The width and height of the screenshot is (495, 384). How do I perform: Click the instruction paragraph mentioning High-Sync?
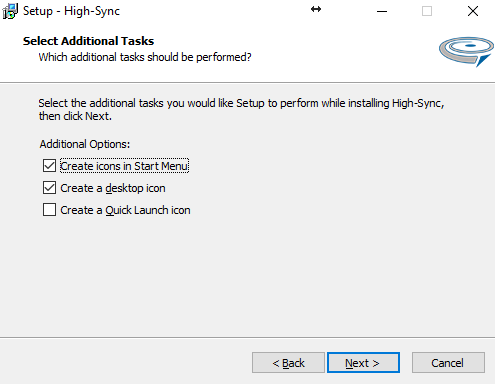[x=241, y=110]
